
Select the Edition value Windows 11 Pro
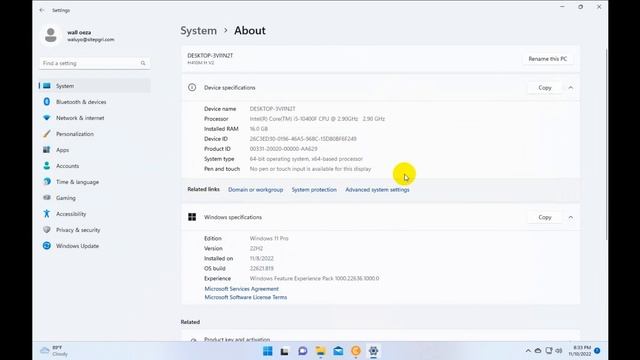269,238
